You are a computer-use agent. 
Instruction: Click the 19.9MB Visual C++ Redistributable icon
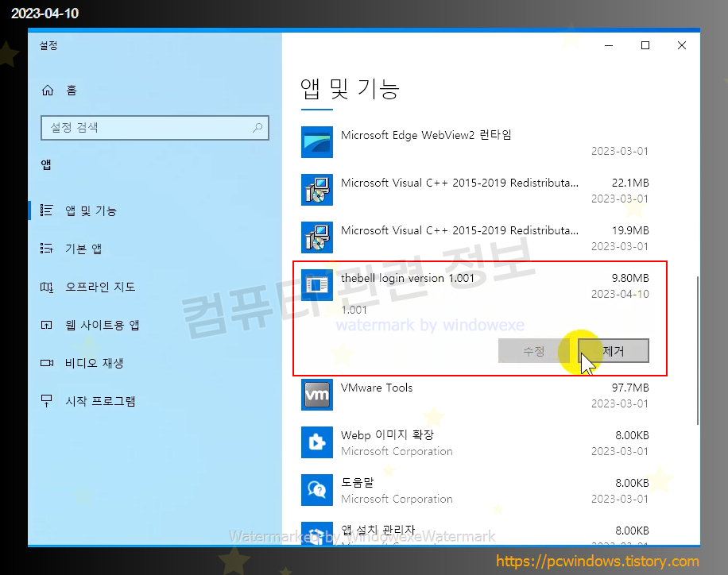pos(316,237)
